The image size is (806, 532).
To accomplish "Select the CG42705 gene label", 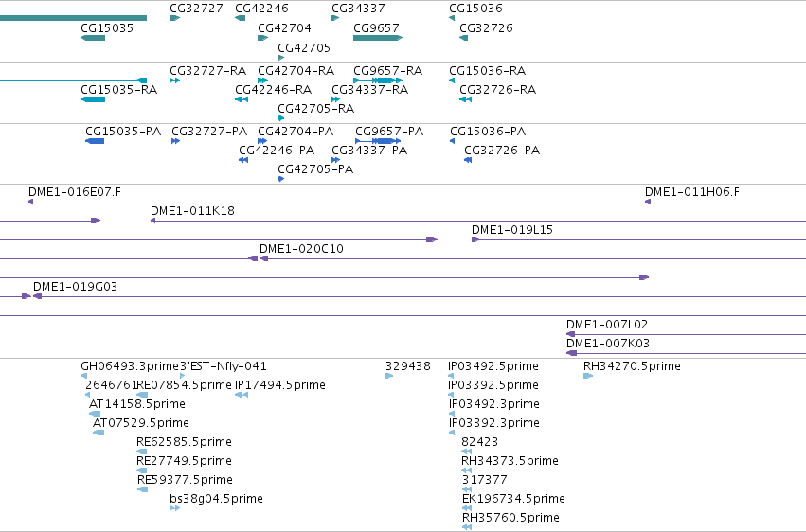I will (304, 47).
